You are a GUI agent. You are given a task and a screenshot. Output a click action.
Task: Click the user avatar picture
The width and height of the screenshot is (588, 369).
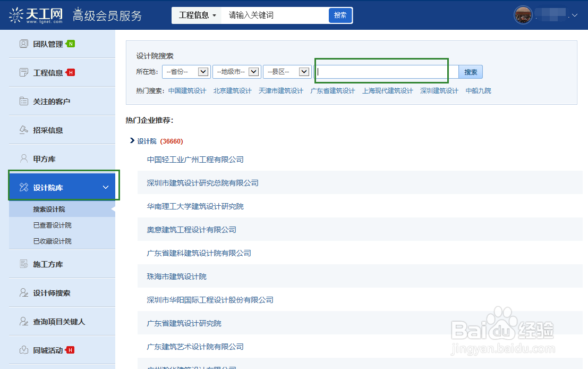coord(523,15)
